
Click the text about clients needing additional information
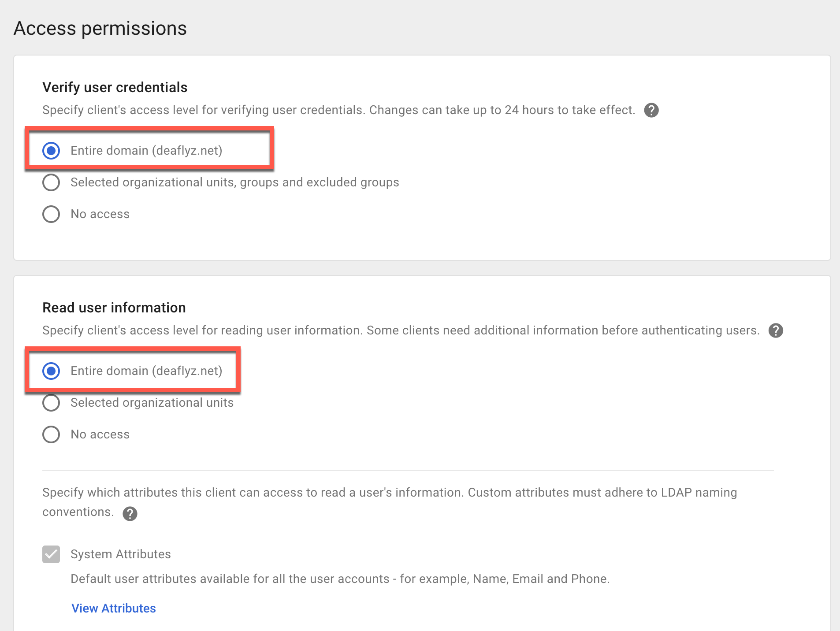point(562,330)
